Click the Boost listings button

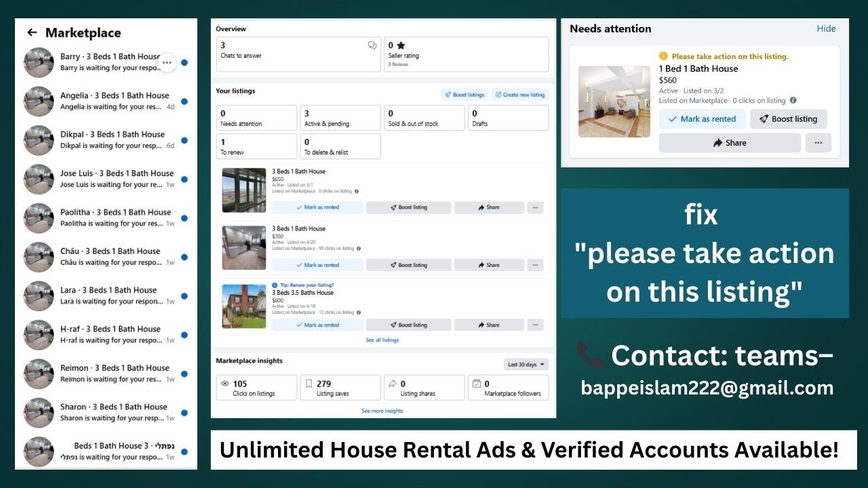[x=465, y=95]
